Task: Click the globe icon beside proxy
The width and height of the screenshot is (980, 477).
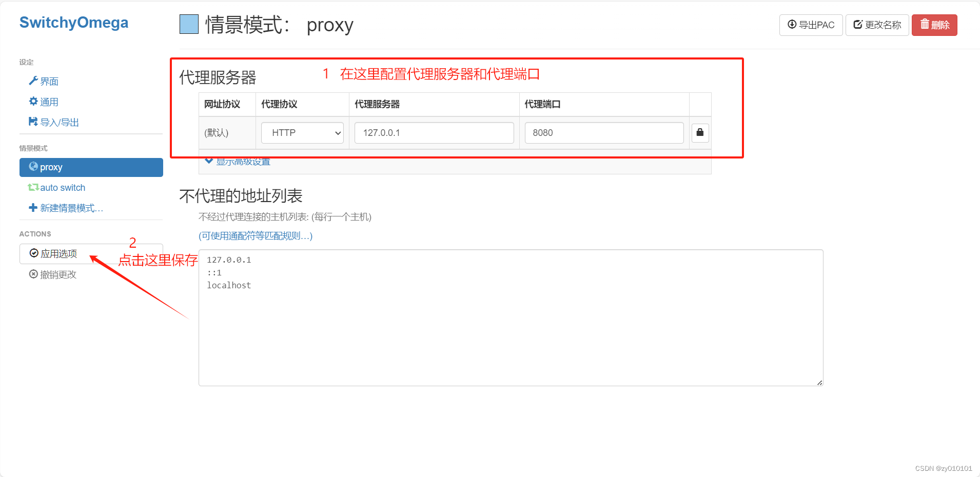Action: pyautogui.click(x=33, y=167)
